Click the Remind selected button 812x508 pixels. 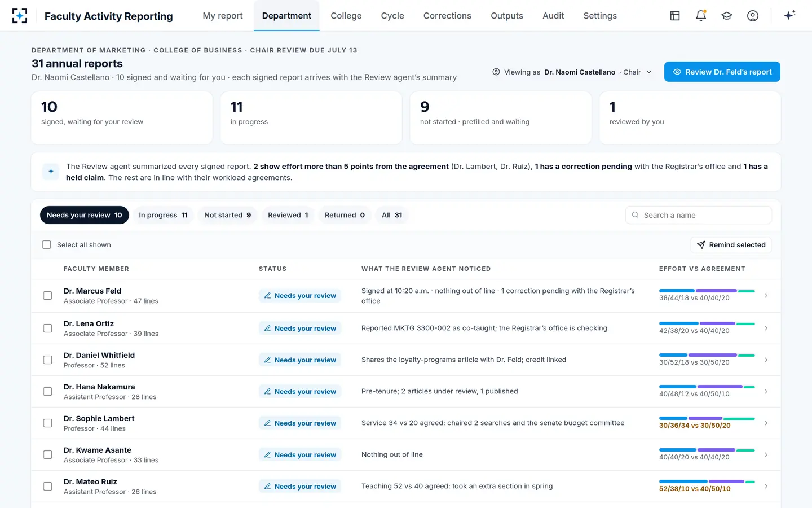(731, 245)
